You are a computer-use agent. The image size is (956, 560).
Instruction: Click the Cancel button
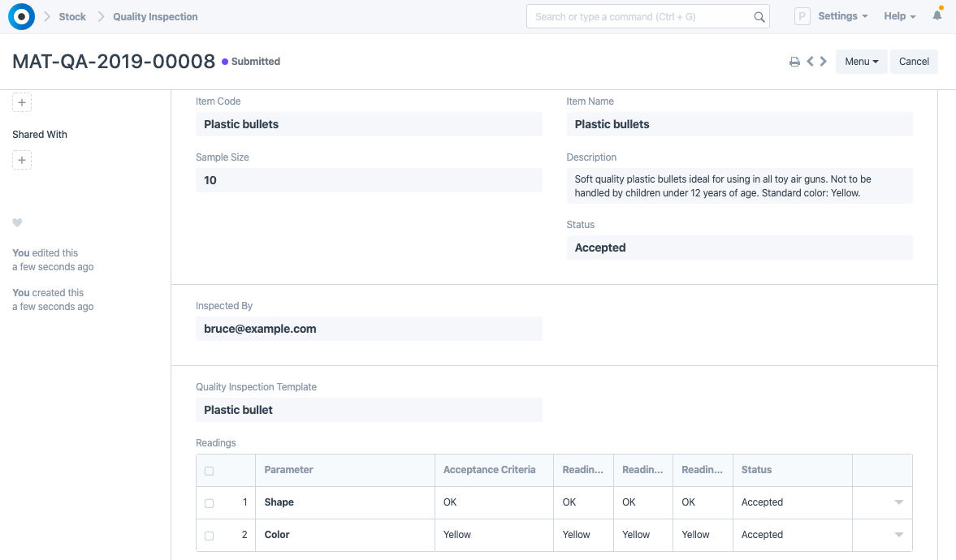pos(914,62)
